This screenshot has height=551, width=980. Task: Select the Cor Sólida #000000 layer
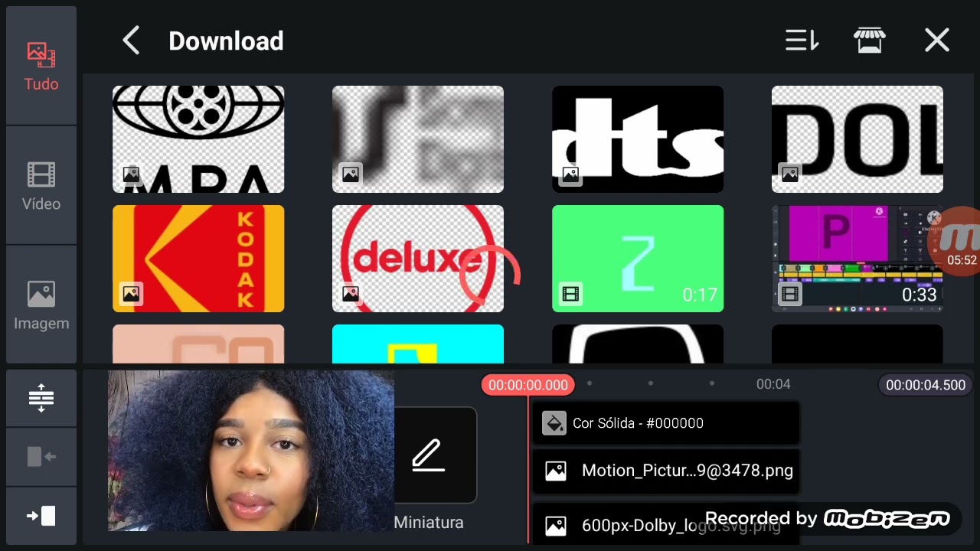click(666, 423)
